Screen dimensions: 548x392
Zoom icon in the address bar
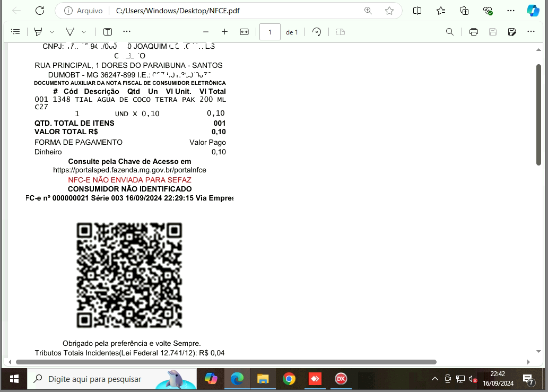click(x=368, y=11)
